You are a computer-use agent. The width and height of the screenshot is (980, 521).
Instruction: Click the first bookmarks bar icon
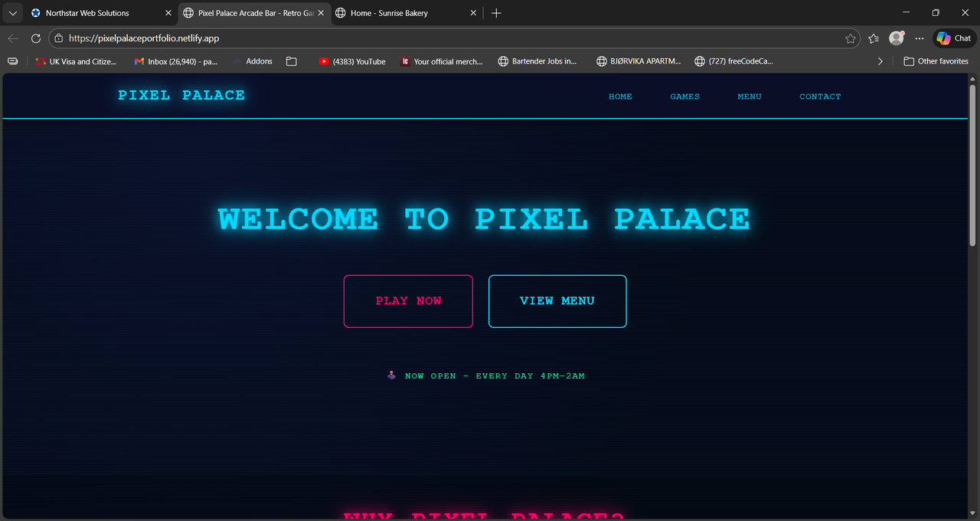[13, 61]
